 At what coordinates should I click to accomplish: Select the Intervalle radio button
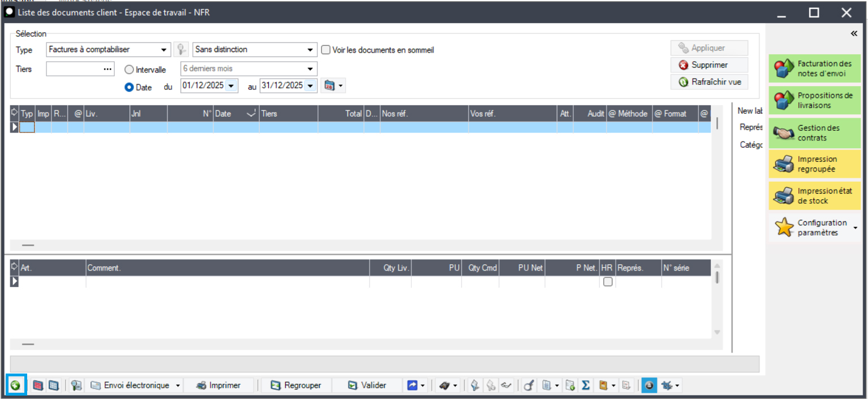(x=129, y=70)
